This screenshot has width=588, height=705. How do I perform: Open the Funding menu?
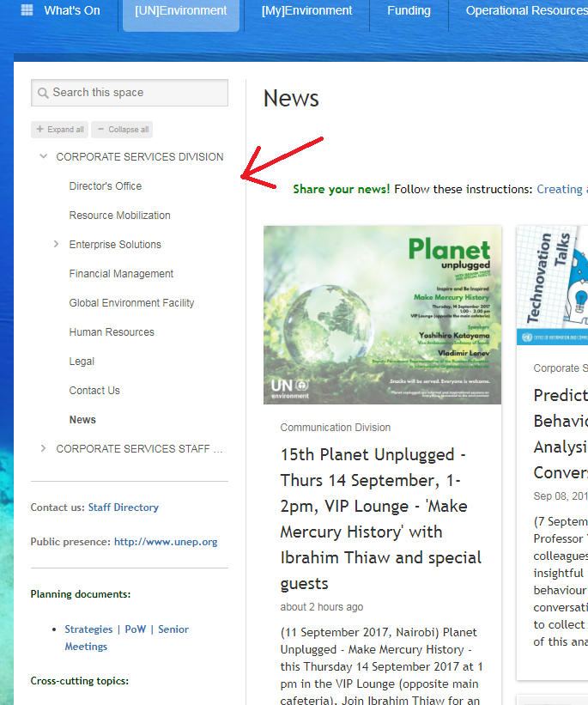click(409, 10)
